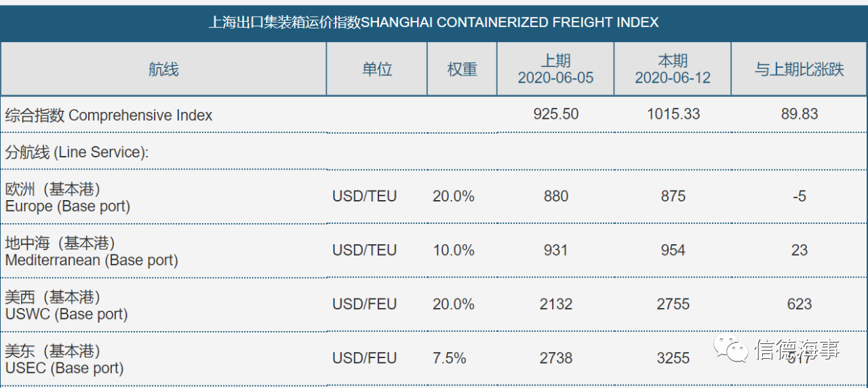Select the 权重 column header
Image resolution: width=868 pixels, height=388 pixels.
(x=462, y=69)
